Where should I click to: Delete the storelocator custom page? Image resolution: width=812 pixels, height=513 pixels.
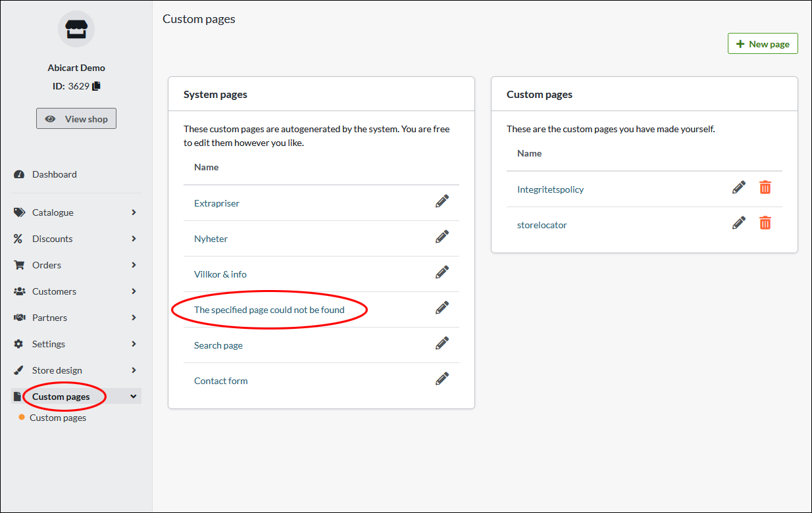(x=765, y=224)
